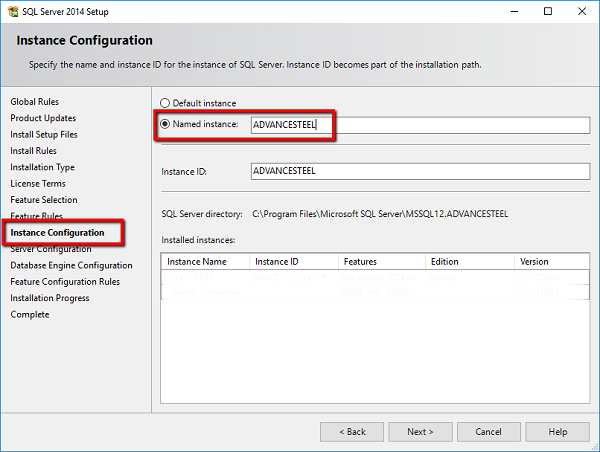
Task: Select Server Configuration step
Action: [51, 249]
